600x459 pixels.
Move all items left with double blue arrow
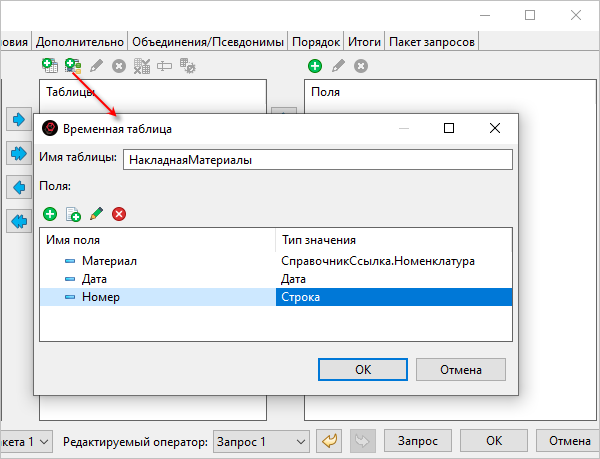[x=19, y=221]
